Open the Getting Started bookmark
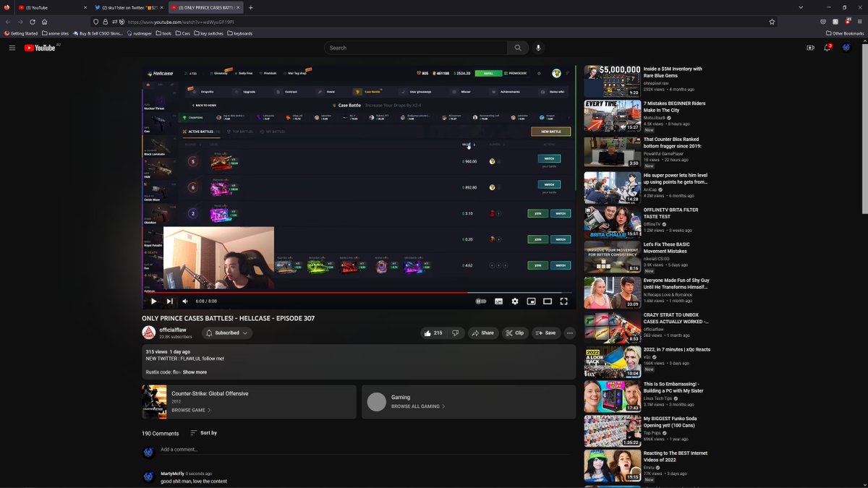The height and width of the screenshot is (488, 868). tap(21, 33)
